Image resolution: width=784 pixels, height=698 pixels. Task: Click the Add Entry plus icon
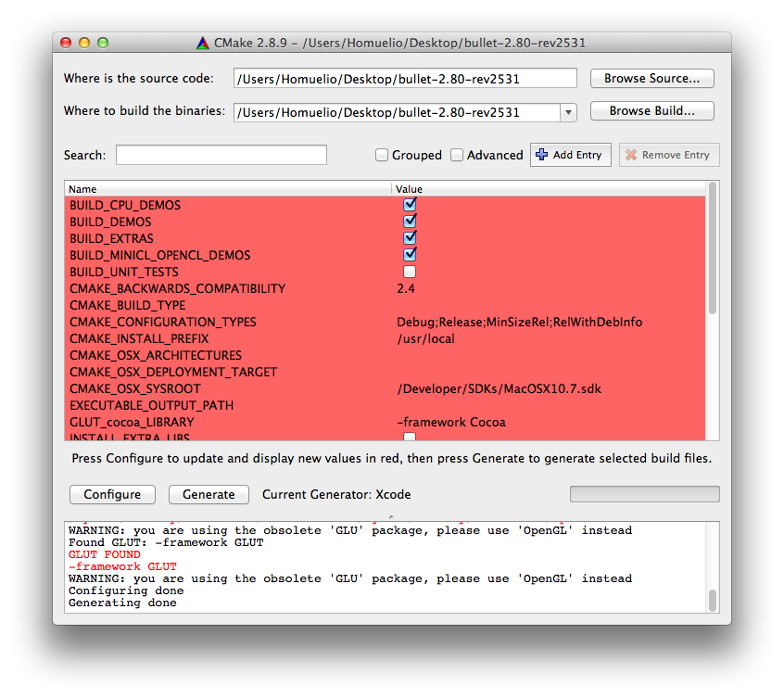click(539, 155)
